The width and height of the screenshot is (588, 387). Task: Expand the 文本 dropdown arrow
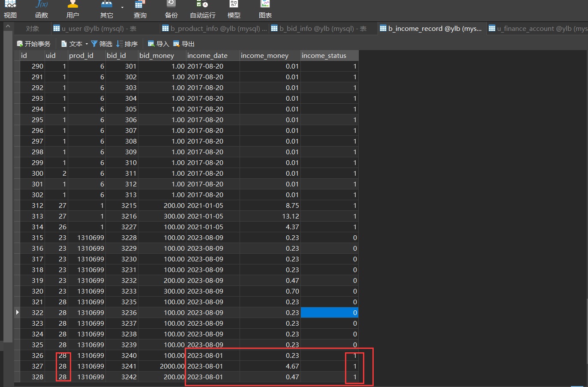87,44
